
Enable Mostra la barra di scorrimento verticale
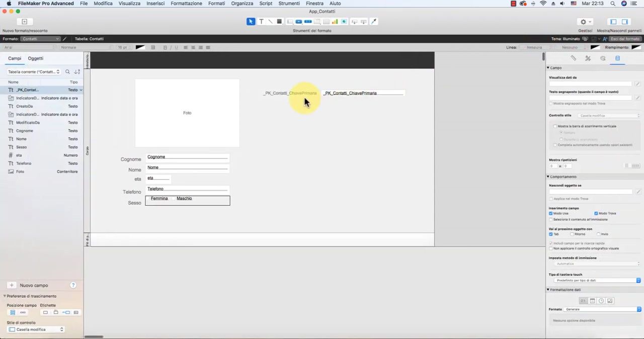[555, 126]
